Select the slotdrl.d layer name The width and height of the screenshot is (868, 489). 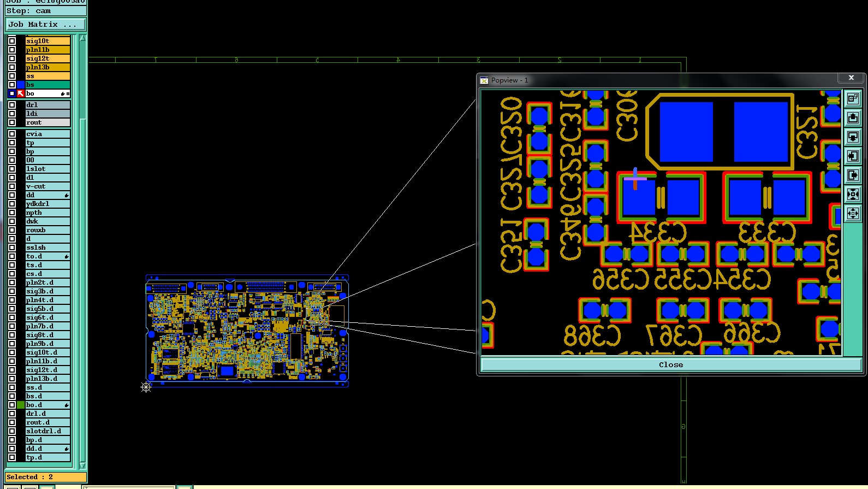[47, 431]
